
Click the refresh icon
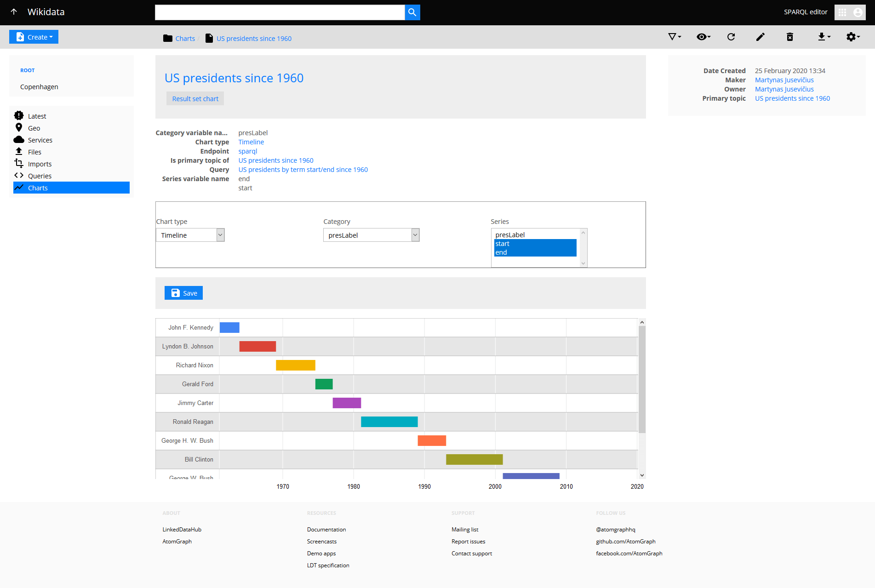[731, 37]
